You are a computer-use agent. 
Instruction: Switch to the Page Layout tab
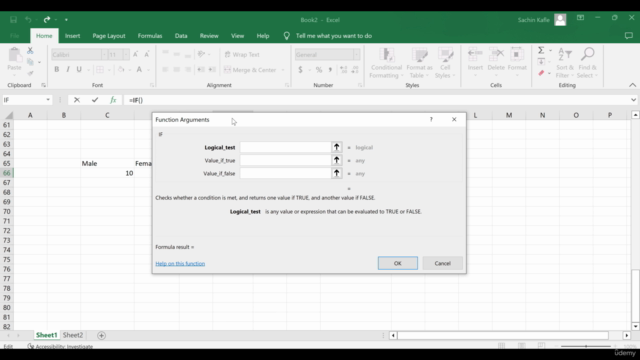[x=109, y=36]
